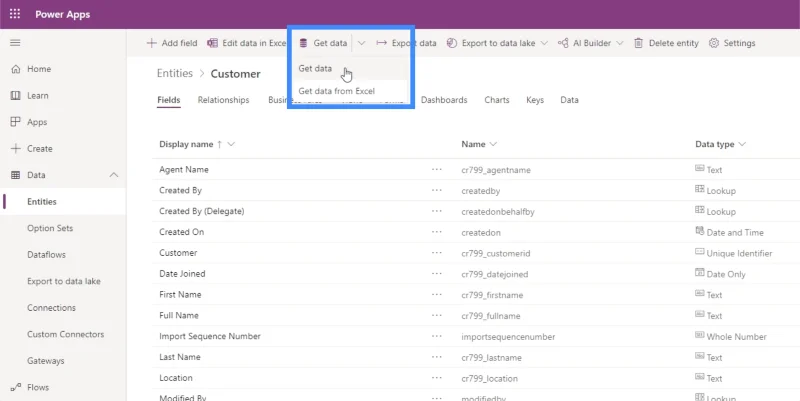This screenshot has height=401, width=800.
Task: Click the Learn book icon
Action: click(x=16, y=95)
